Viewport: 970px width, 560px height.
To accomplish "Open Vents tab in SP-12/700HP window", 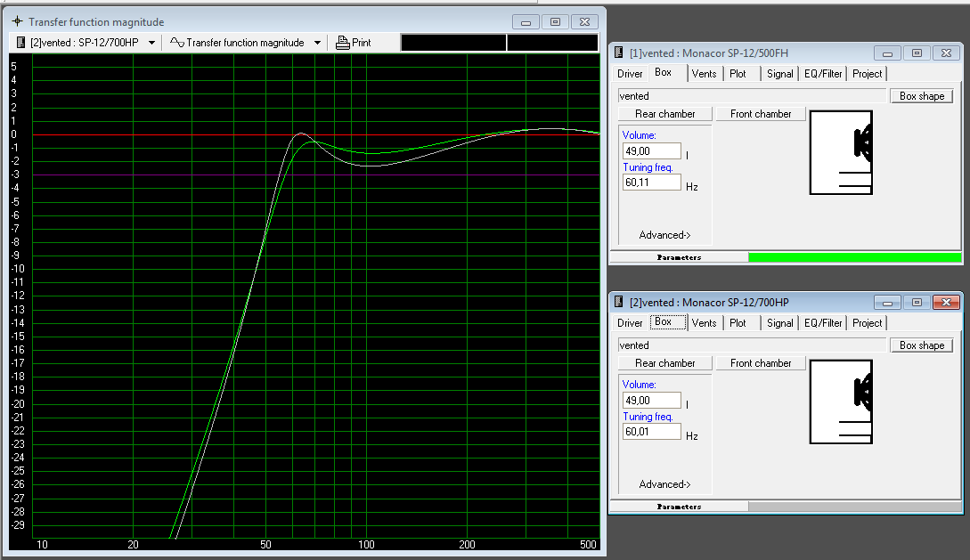I will (x=704, y=322).
